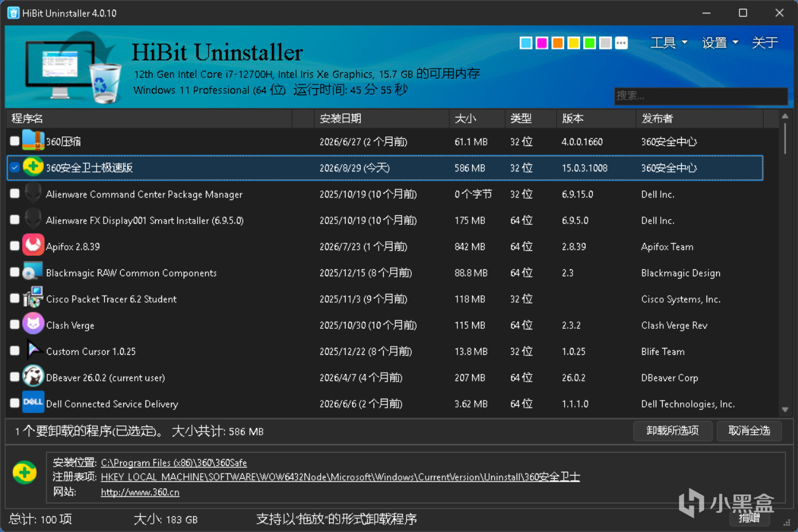This screenshot has width=798, height=532.
Task: Select the yellow theme color swatch
Action: [x=574, y=43]
